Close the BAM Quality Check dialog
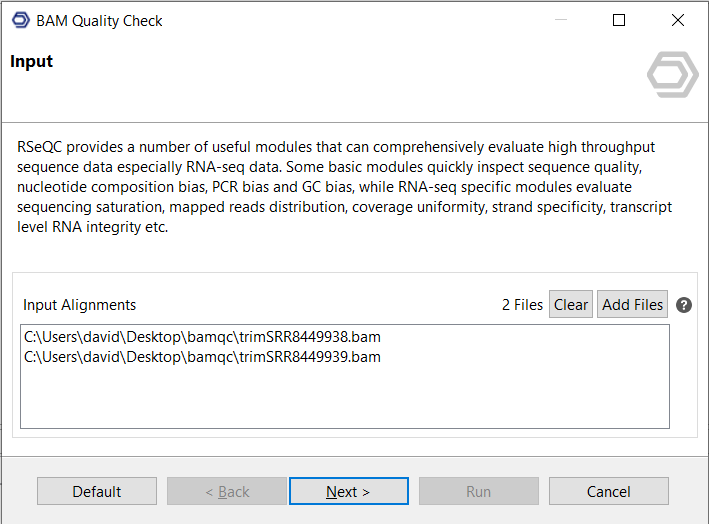The height and width of the screenshot is (524, 709). [x=678, y=20]
